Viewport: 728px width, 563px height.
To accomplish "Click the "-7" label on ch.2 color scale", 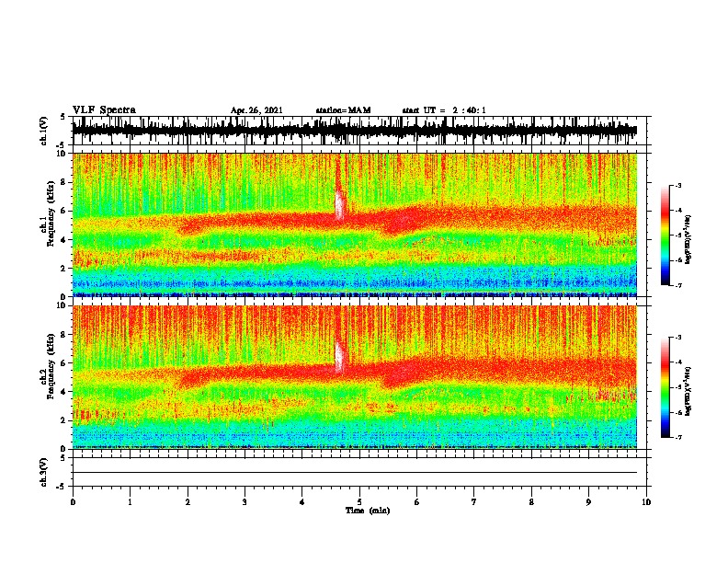I will click(678, 437).
